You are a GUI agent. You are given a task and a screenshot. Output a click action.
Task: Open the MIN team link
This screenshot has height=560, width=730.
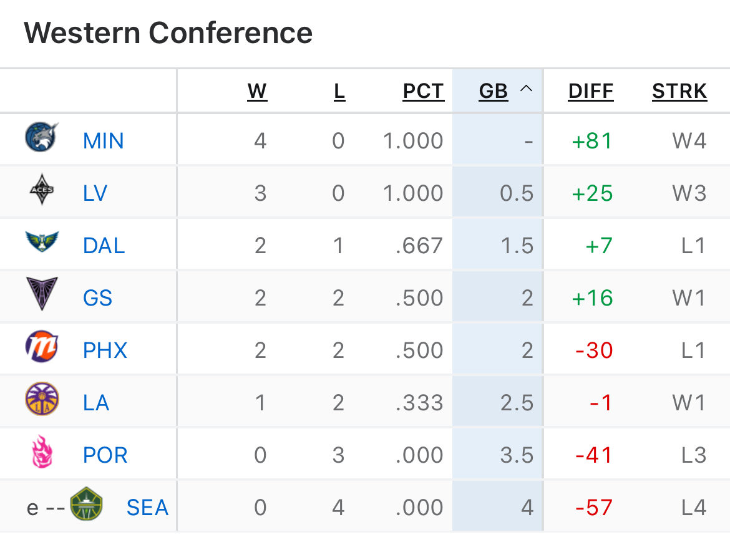104,140
